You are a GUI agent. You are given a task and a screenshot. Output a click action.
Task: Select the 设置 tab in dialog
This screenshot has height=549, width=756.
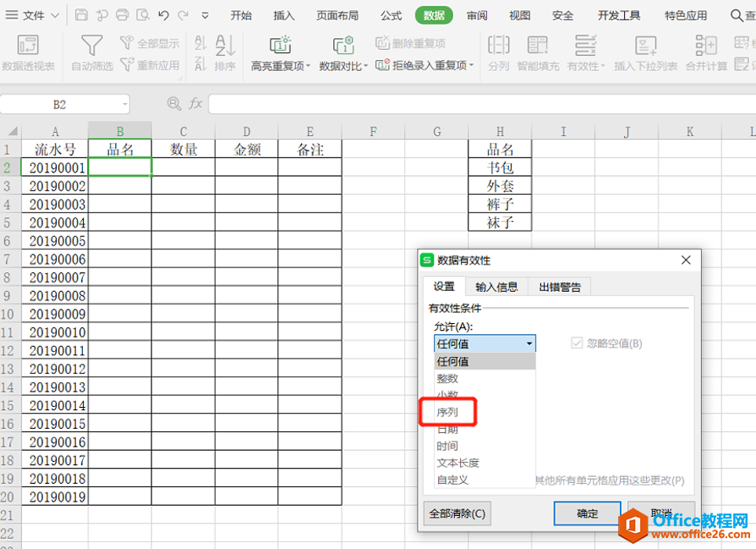click(444, 286)
